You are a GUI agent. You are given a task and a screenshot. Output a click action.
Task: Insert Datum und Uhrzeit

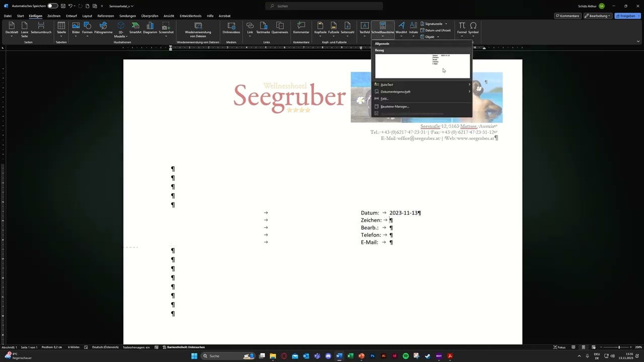point(435,30)
